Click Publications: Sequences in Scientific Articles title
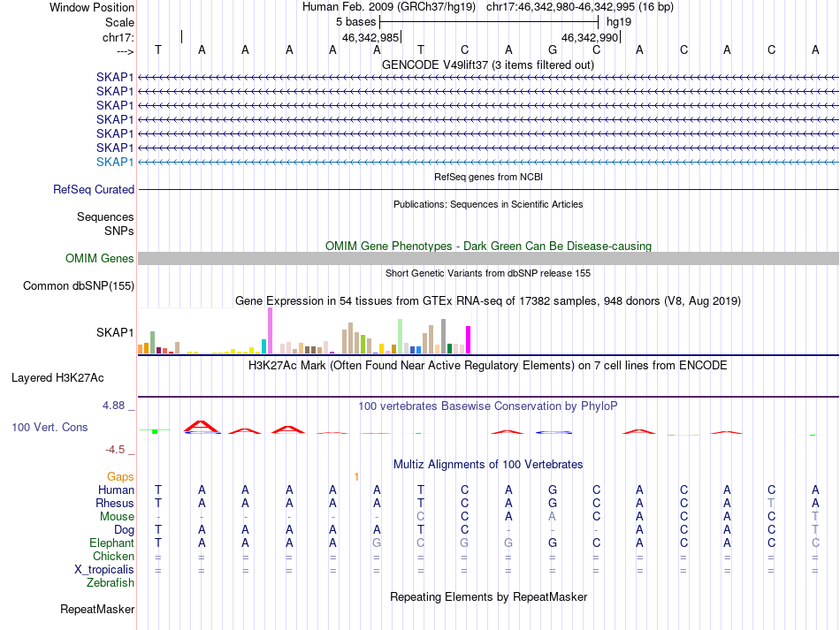Image resolution: width=840 pixels, height=630 pixels. [x=488, y=204]
